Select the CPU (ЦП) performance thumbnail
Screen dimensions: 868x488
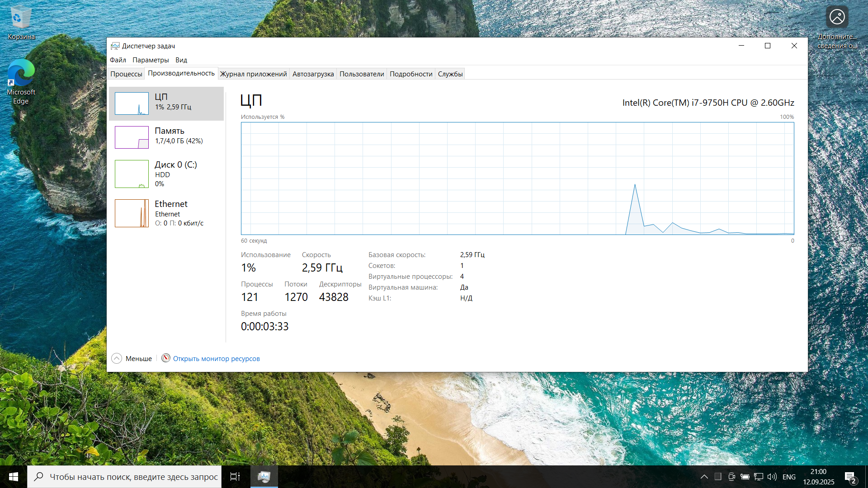click(x=132, y=103)
